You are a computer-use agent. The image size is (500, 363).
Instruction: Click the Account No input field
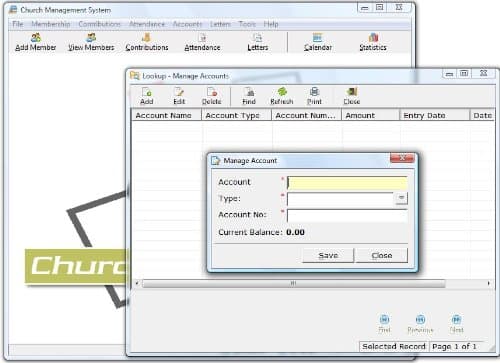coord(347,216)
